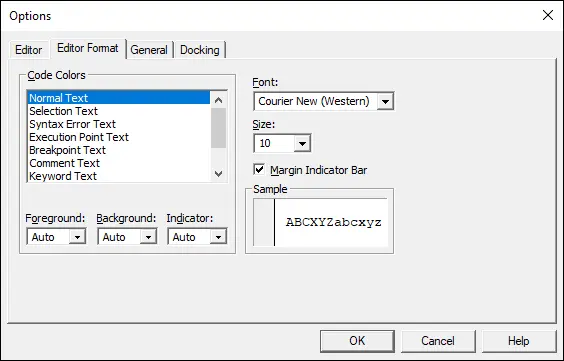Expand the Size dropdown list
Screen dimensions: 564x361
point(302,143)
